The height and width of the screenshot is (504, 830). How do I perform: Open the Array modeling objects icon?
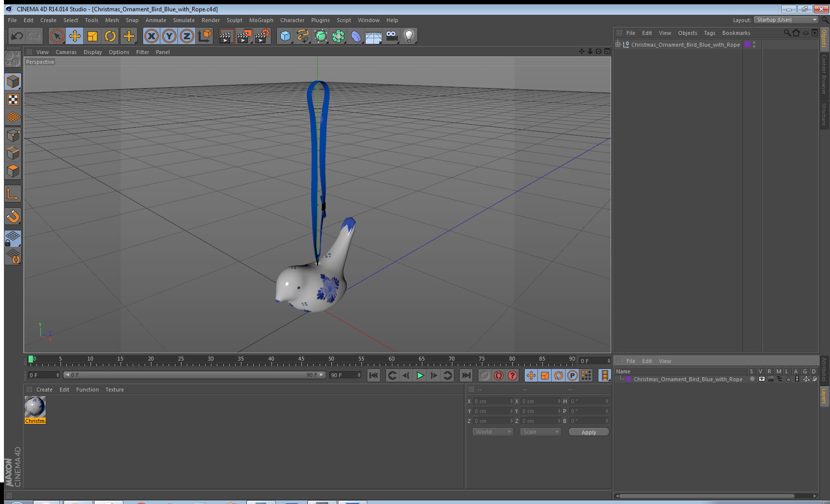[338, 36]
